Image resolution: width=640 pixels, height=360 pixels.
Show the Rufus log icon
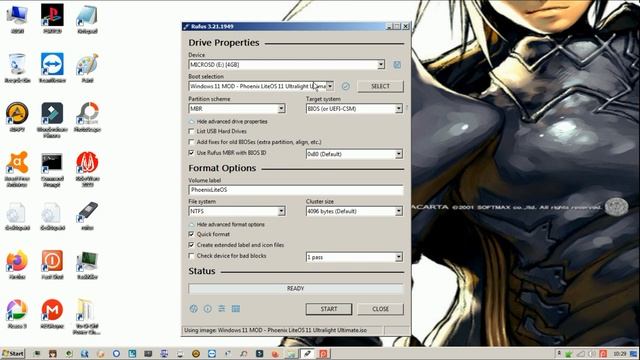click(x=236, y=309)
